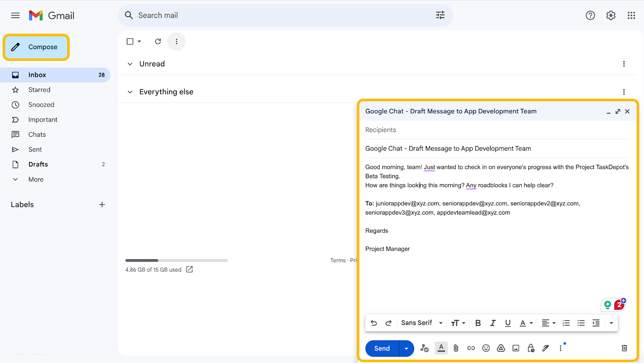Screen dimensions: 644x363
Task: Enable confidential mode for the email
Action: click(x=530, y=348)
